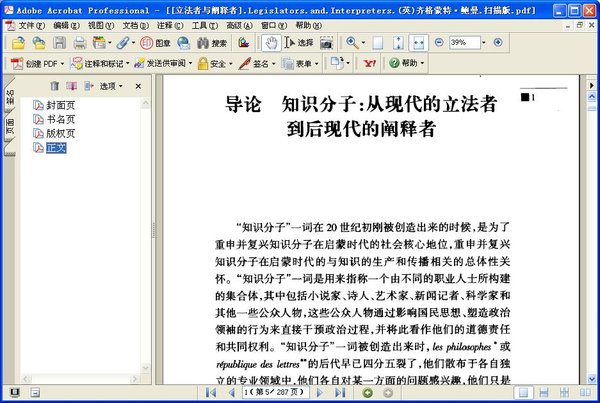Go to previous page arrow
This screenshot has height=403, width=600.
(x=231, y=392)
